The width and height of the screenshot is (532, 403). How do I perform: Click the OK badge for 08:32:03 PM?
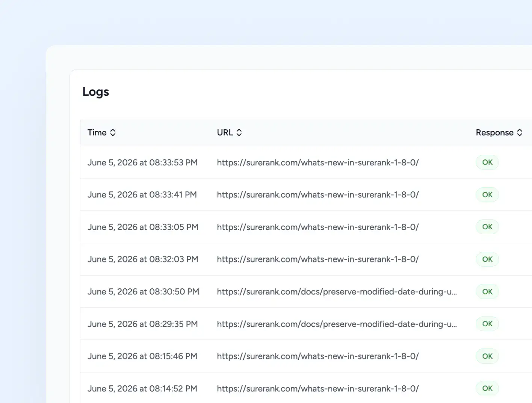coord(487,259)
